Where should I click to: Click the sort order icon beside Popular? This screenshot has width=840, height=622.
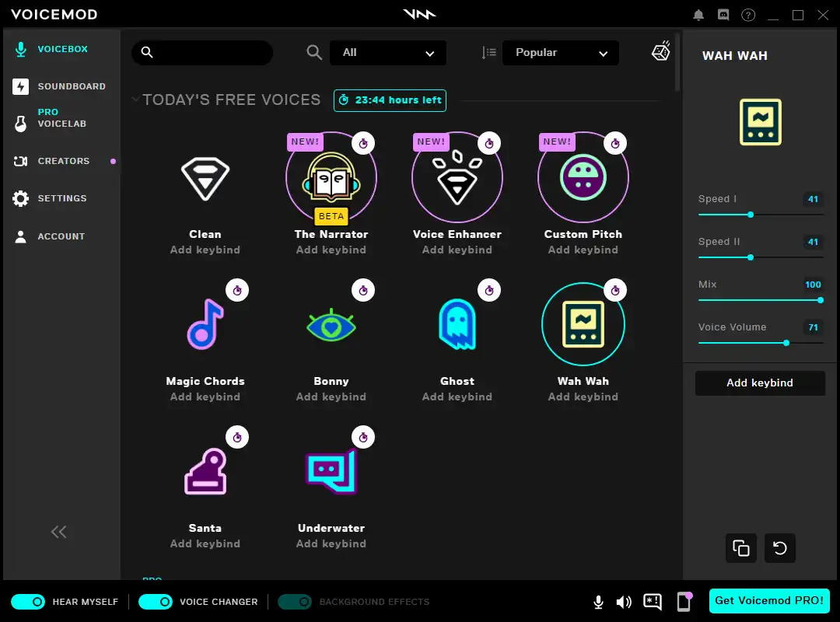pos(488,53)
